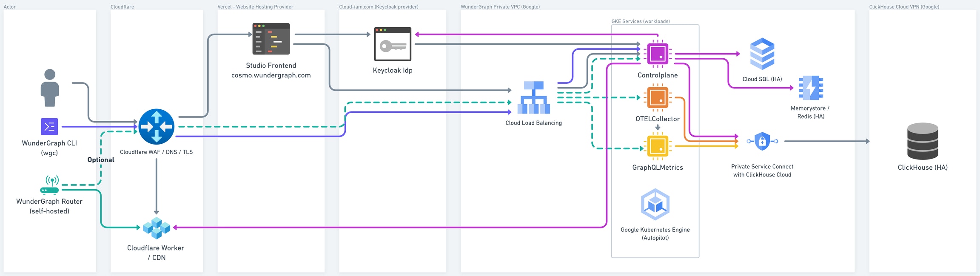Click the 'Actor' column header
The height and width of the screenshot is (276, 980).
[10, 7]
